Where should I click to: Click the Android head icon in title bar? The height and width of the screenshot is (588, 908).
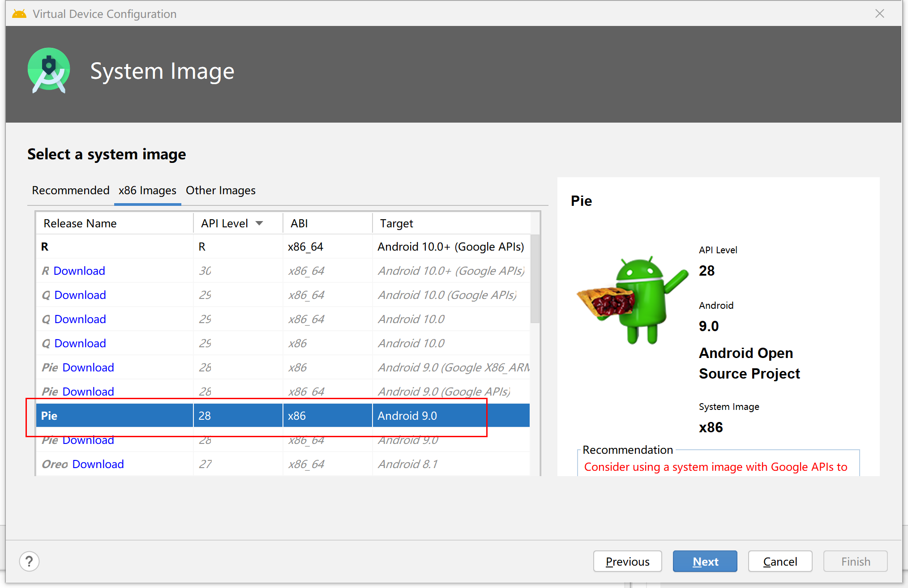click(19, 14)
